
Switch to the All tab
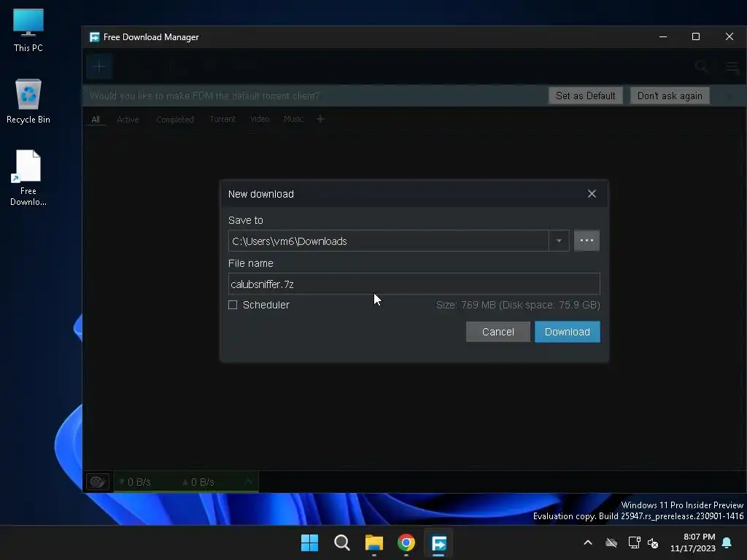click(96, 120)
